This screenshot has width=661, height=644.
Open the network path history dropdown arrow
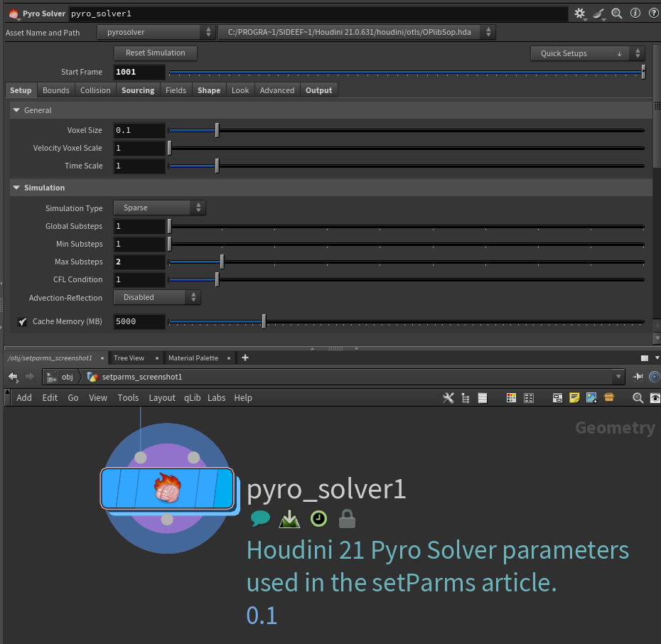[618, 376]
